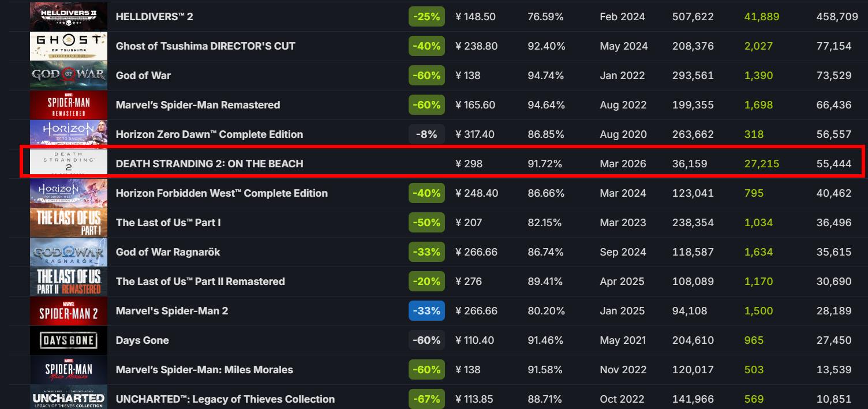Click the HELLDIVERS 2 game thumbnail
Image resolution: width=868 pixels, height=409 pixels.
click(69, 17)
